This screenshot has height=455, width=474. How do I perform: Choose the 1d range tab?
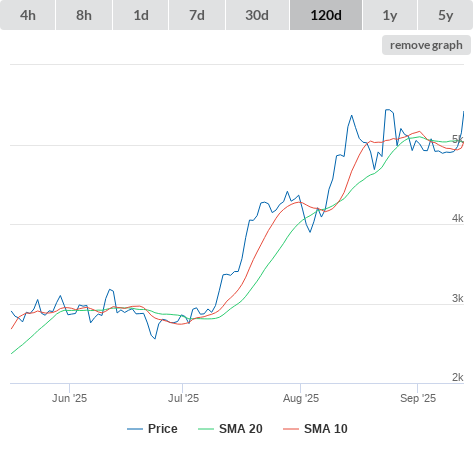141,15
